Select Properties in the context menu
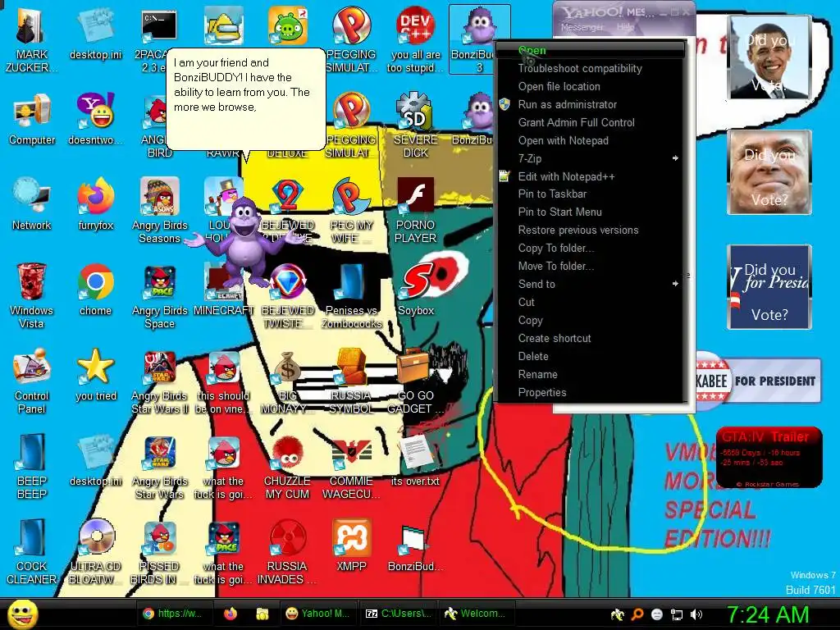This screenshot has width=840, height=630. click(x=591, y=392)
